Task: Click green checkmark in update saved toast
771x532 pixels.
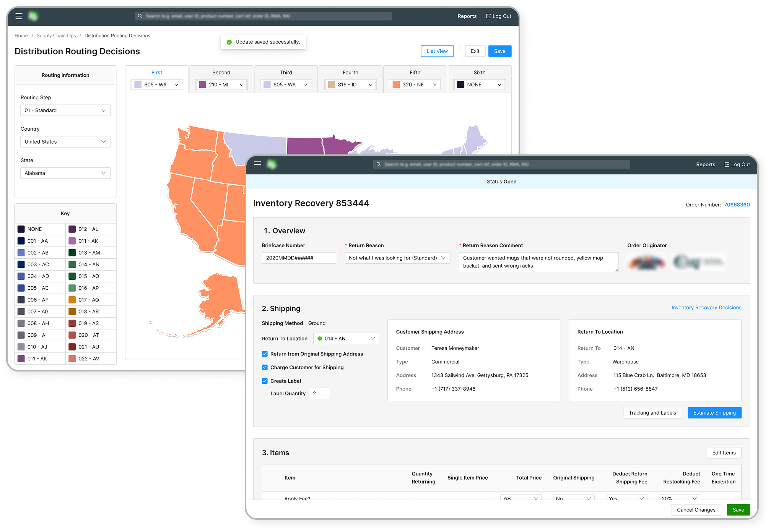Action: point(229,42)
